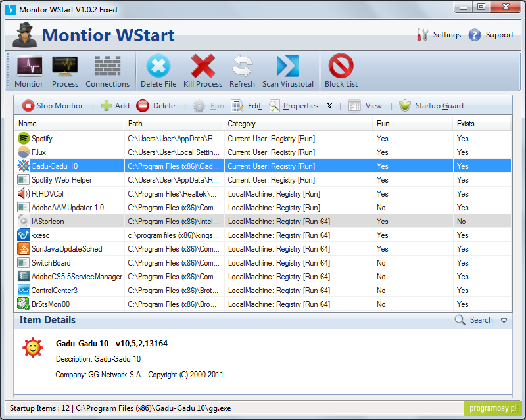
Task: Click the AdobeCS5.5ServiceManager icon
Action: [24, 276]
